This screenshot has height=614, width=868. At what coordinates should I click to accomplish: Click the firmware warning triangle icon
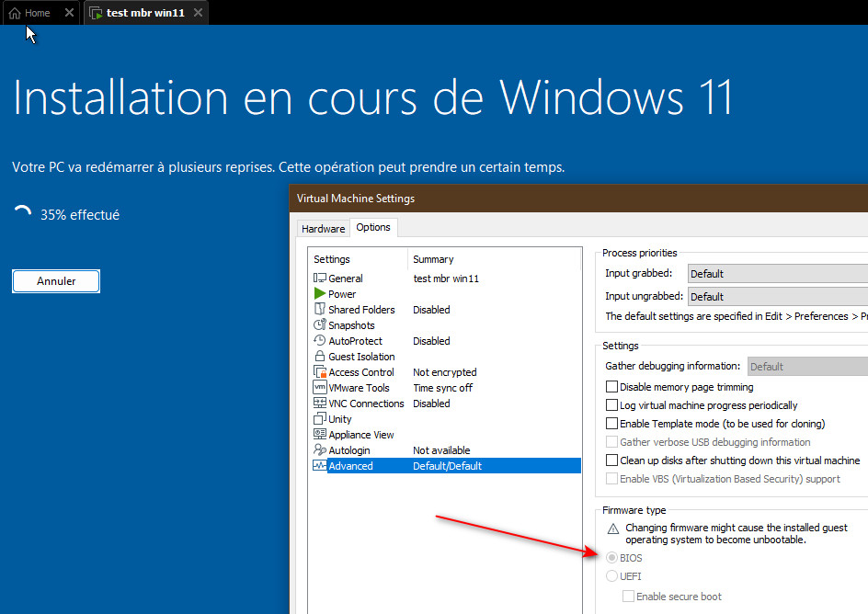[612, 529]
